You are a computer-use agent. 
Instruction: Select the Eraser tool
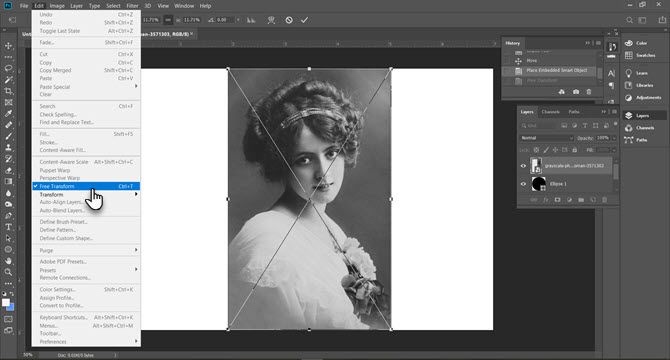8,170
